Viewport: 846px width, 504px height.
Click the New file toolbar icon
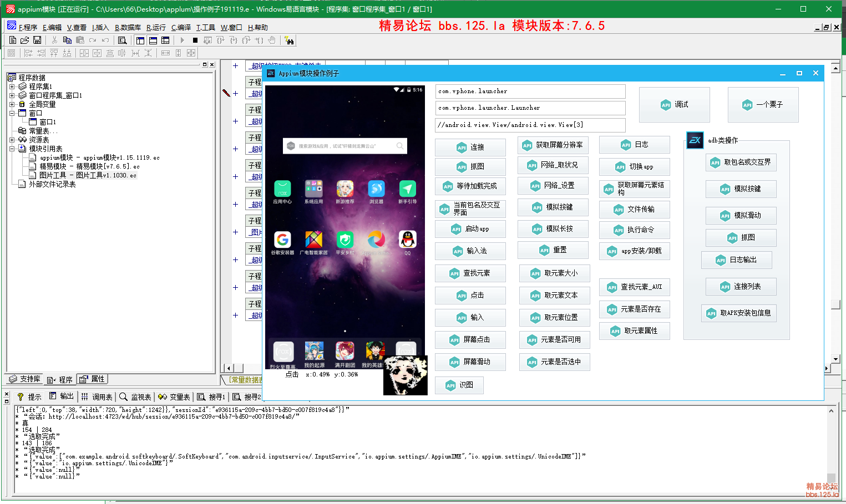[12, 40]
